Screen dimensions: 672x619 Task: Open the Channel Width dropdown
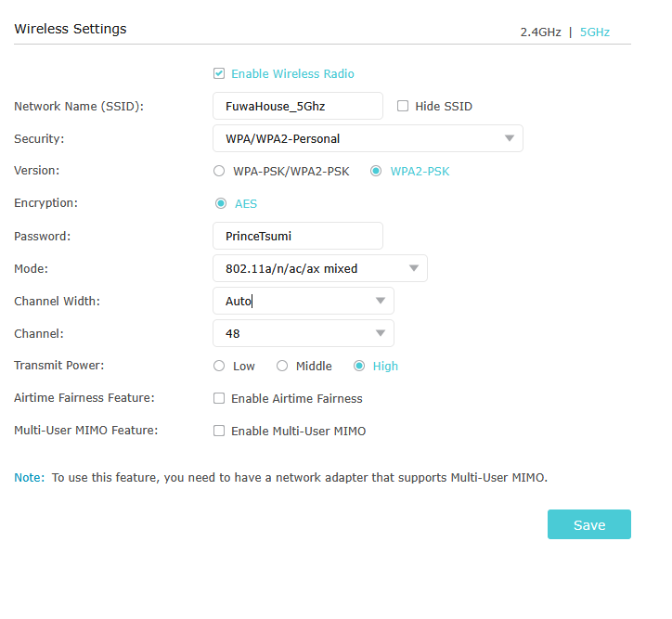303,301
